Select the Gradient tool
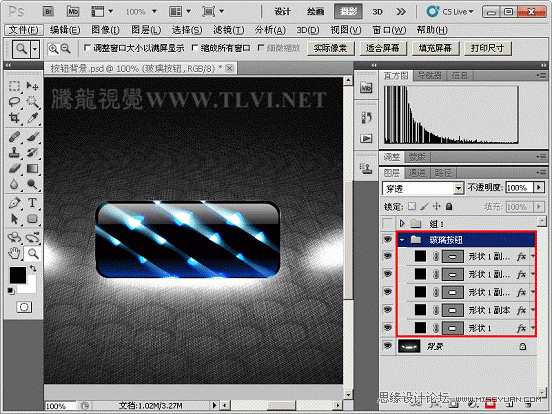 [33, 168]
